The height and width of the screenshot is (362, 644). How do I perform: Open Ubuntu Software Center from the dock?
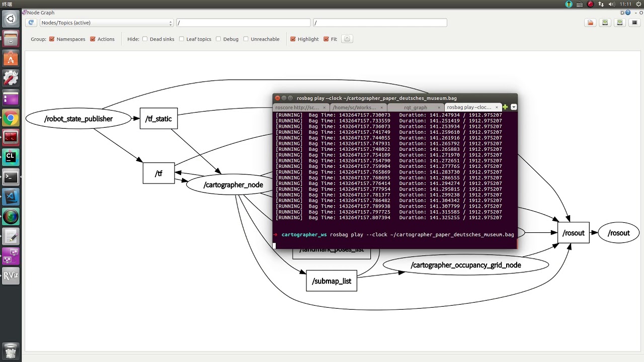point(11,59)
